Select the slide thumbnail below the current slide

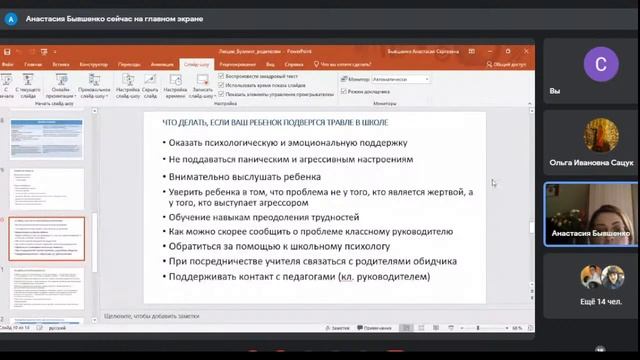pyautogui.click(x=47, y=289)
